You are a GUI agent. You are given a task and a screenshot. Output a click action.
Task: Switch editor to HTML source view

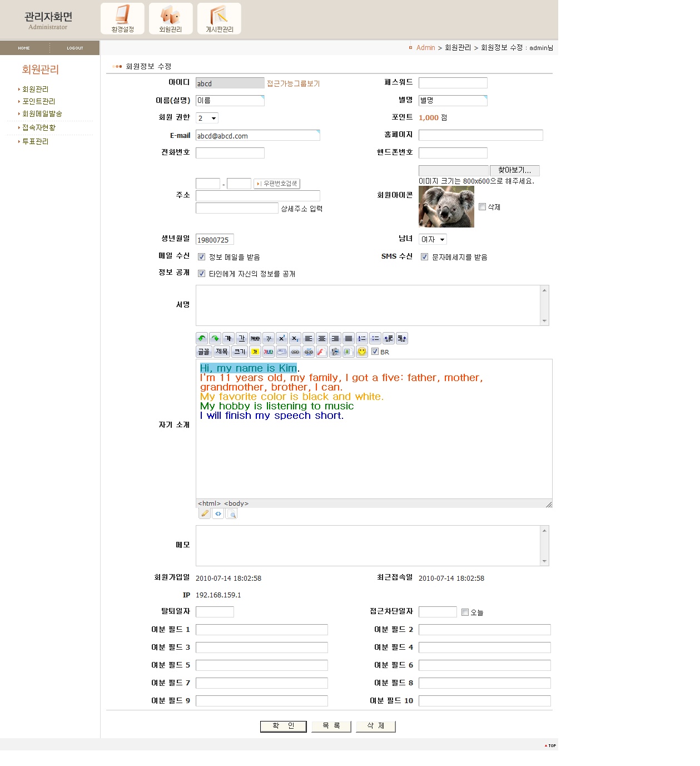[219, 513]
